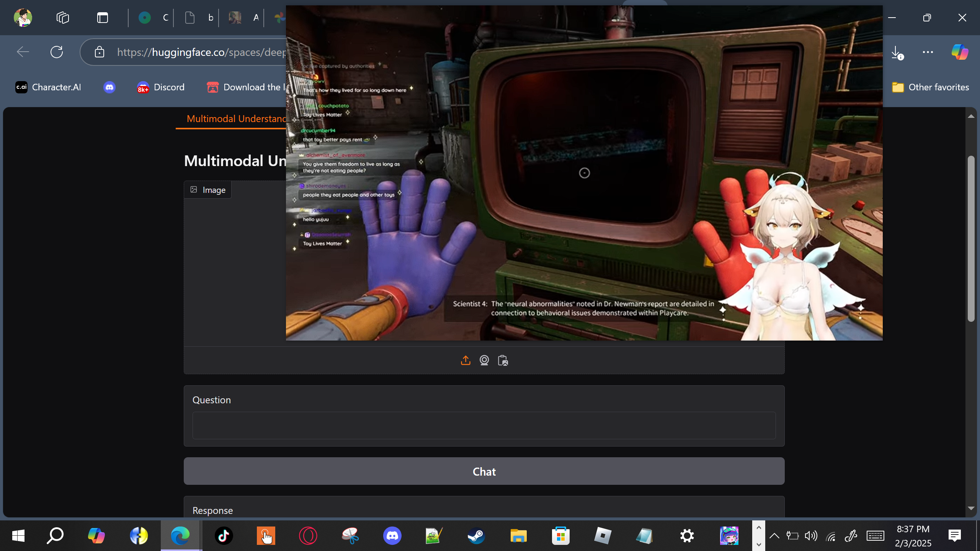Open the Snipping Tool taskbar icon

(350, 536)
